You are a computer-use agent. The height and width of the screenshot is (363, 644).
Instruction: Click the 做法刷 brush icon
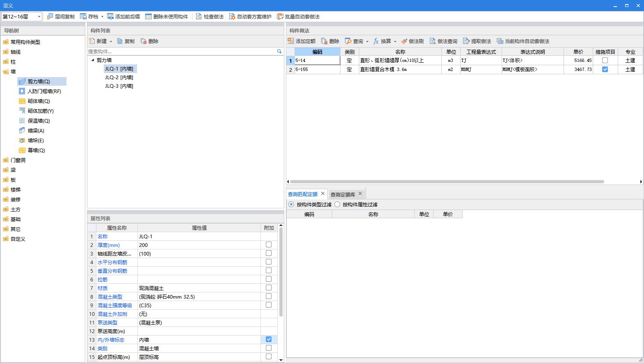click(x=404, y=41)
